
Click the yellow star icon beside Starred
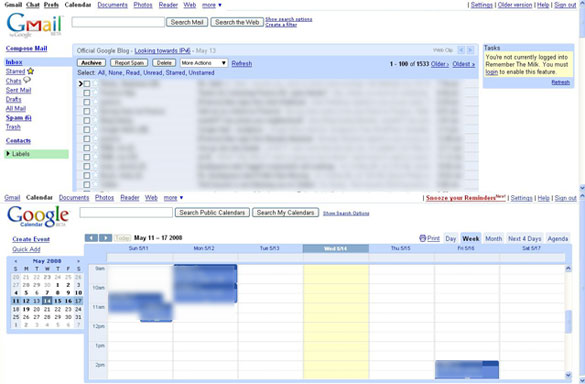click(x=31, y=71)
